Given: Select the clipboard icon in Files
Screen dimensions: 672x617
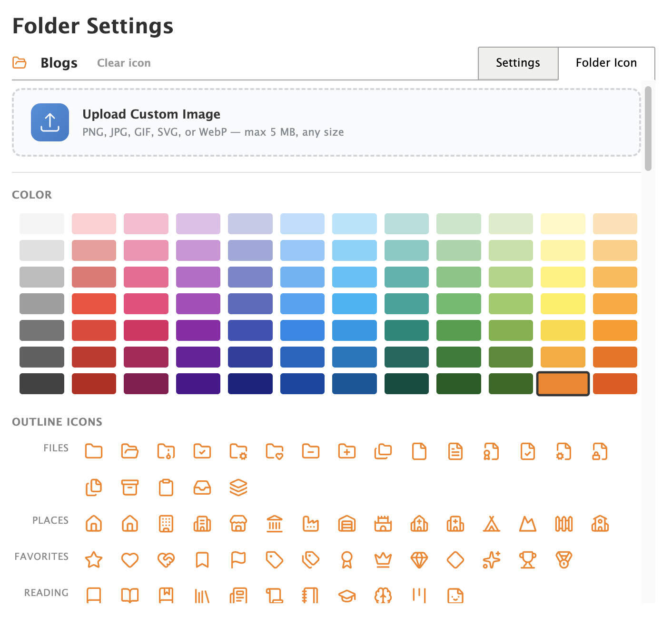Looking at the screenshot, I should tap(166, 488).
